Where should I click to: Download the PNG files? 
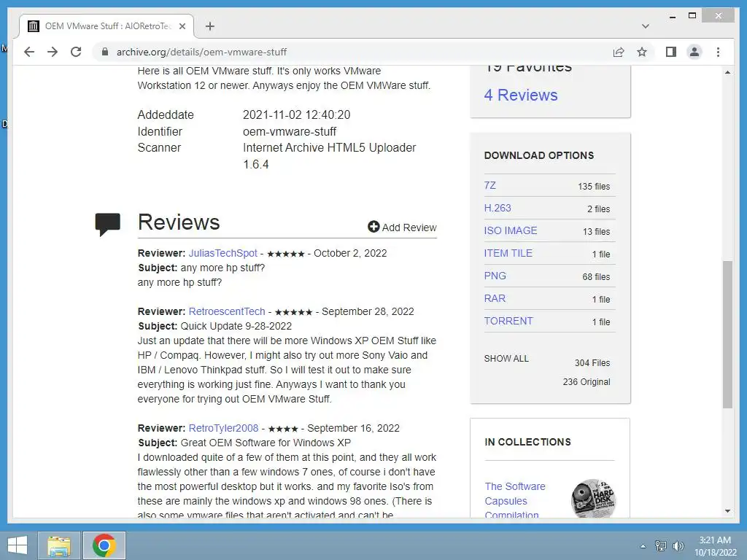pos(495,276)
